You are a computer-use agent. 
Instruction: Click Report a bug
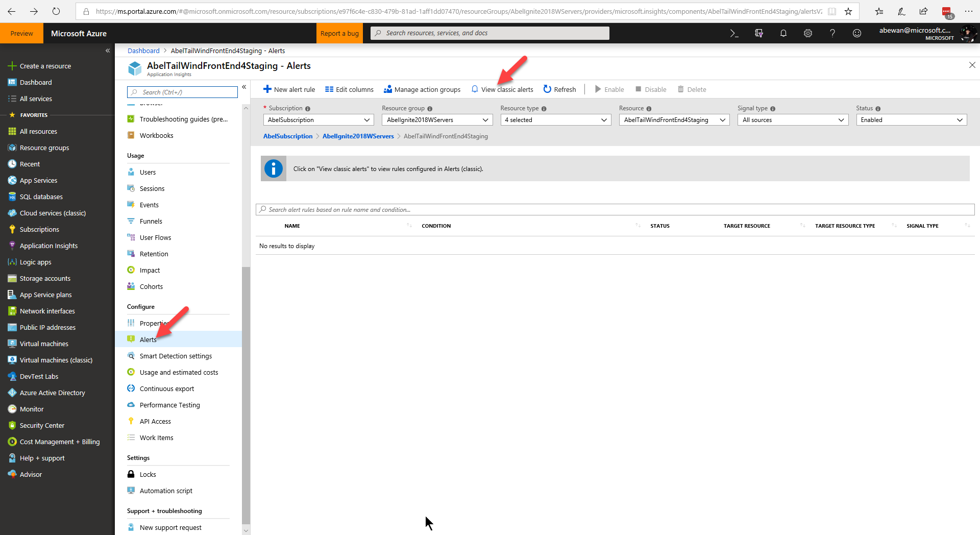[339, 33]
